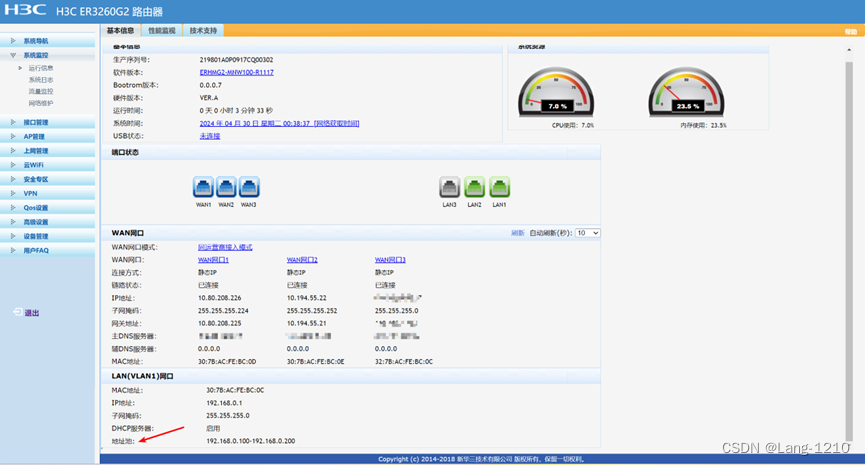The height and width of the screenshot is (465, 865).
Task: Click the serial number 219801A0P0917CQ00302
Action: coord(237,60)
